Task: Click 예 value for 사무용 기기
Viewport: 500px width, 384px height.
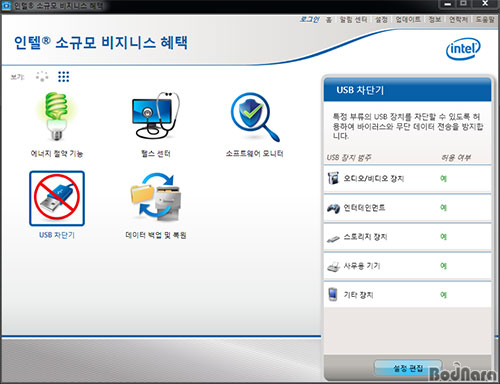Action: pos(443,266)
